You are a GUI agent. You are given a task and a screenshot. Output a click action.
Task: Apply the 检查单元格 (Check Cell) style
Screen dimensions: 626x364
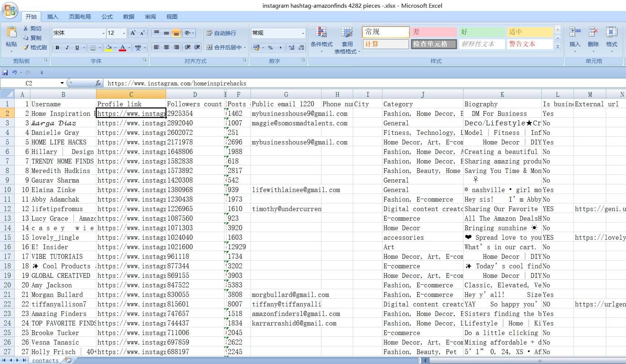(x=434, y=44)
